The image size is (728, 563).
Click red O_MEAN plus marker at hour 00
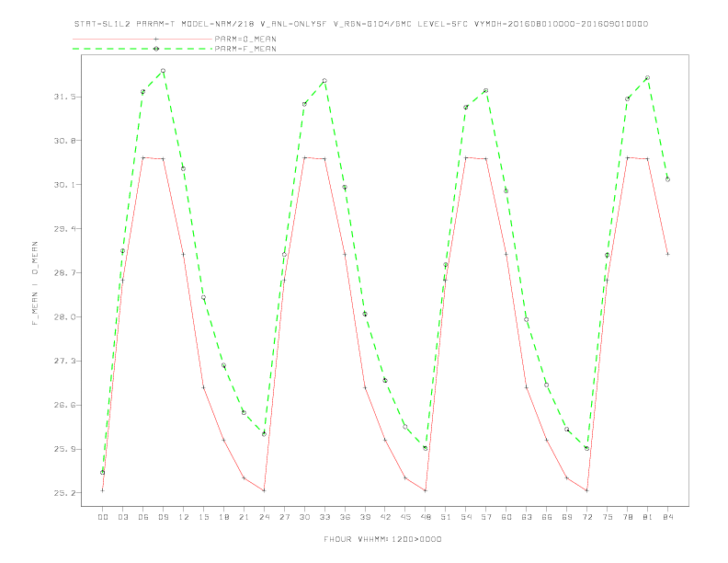click(103, 490)
